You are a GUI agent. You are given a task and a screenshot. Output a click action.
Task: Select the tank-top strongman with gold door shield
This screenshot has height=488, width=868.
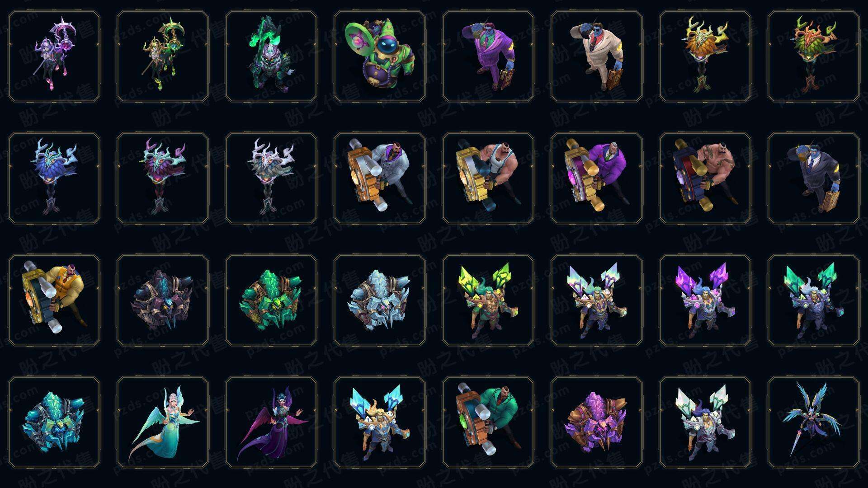click(488, 178)
